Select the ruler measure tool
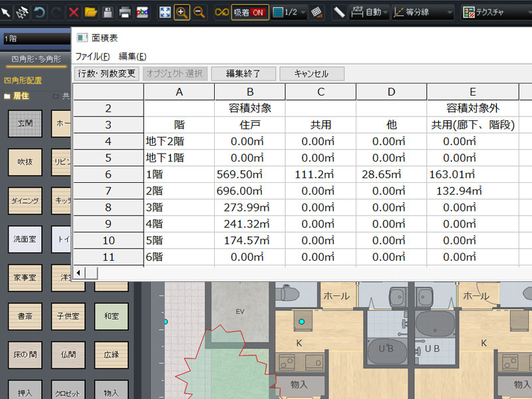 338,12
